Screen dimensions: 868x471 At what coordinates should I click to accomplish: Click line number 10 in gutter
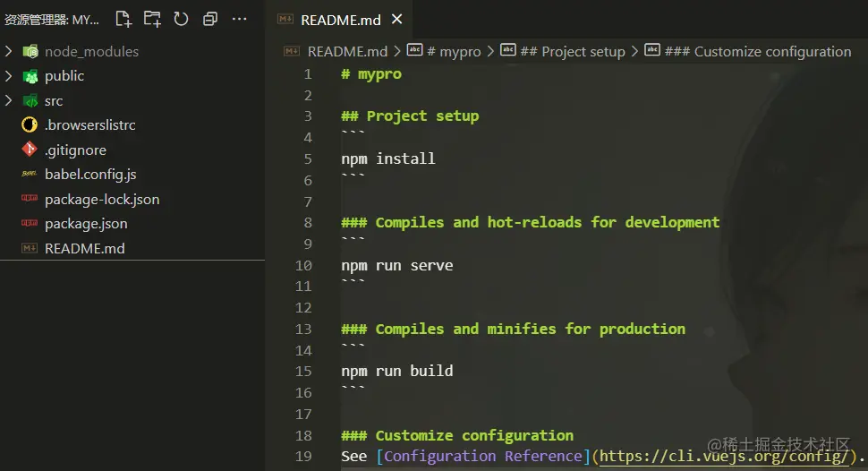[303, 265]
